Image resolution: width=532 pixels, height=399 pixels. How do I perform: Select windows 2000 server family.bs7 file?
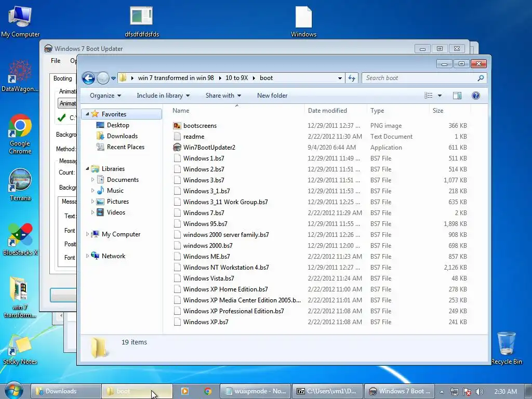point(226,235)
